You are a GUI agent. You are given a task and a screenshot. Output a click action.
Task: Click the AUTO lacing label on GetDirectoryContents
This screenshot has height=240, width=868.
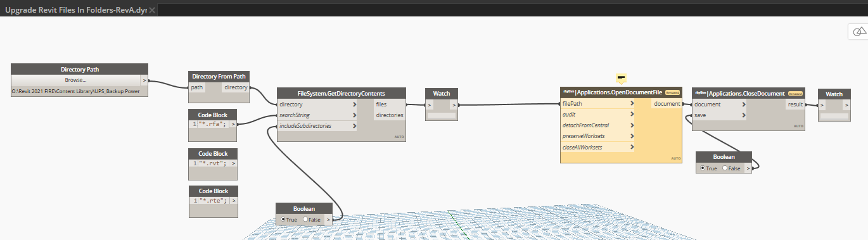(x=399, y=136)
